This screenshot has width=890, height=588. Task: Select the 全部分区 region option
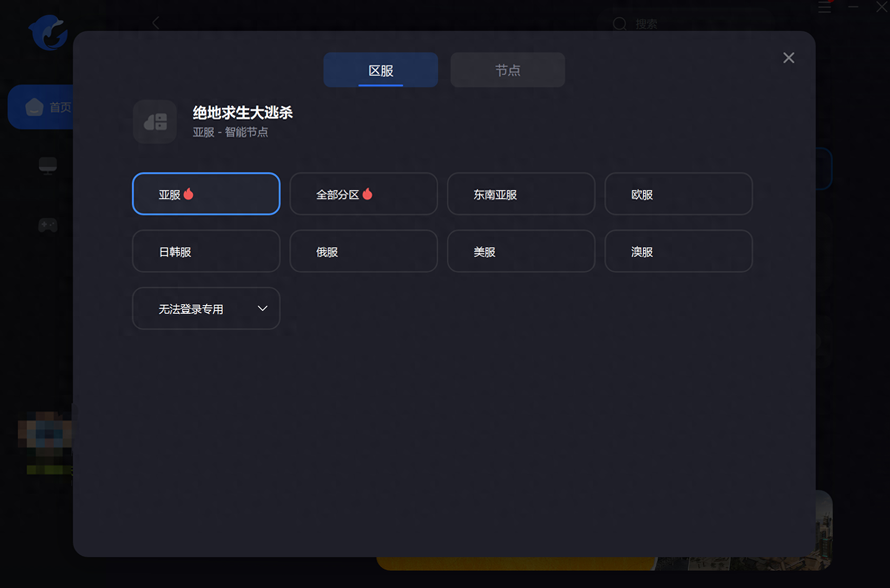pos(364,194)
